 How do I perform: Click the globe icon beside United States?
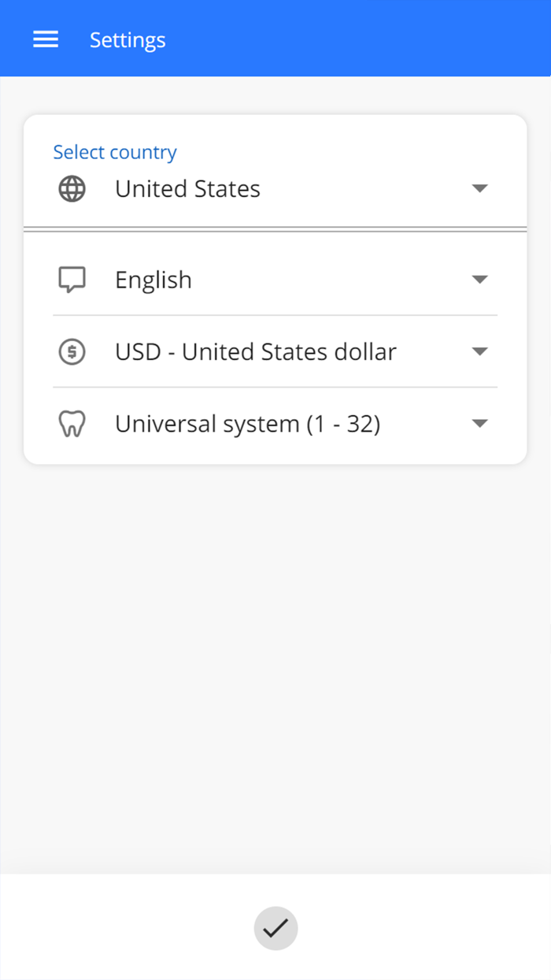(72, 189)
